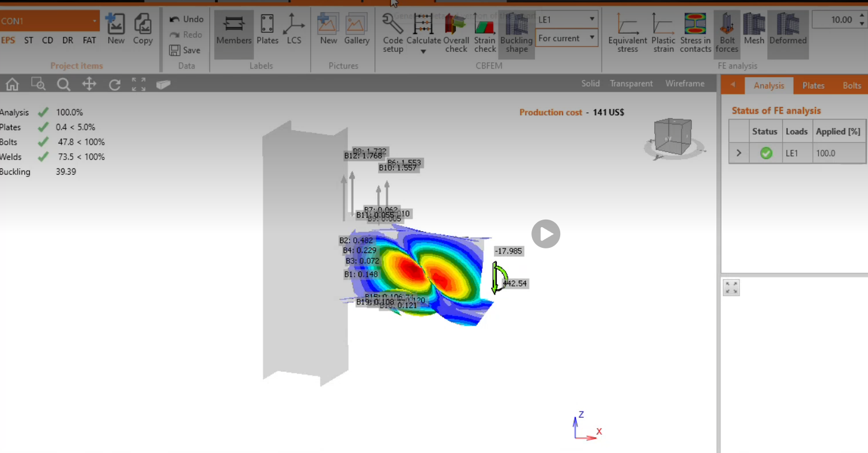Expand the Calculate dropdown arrow

[x=423, y=52]
